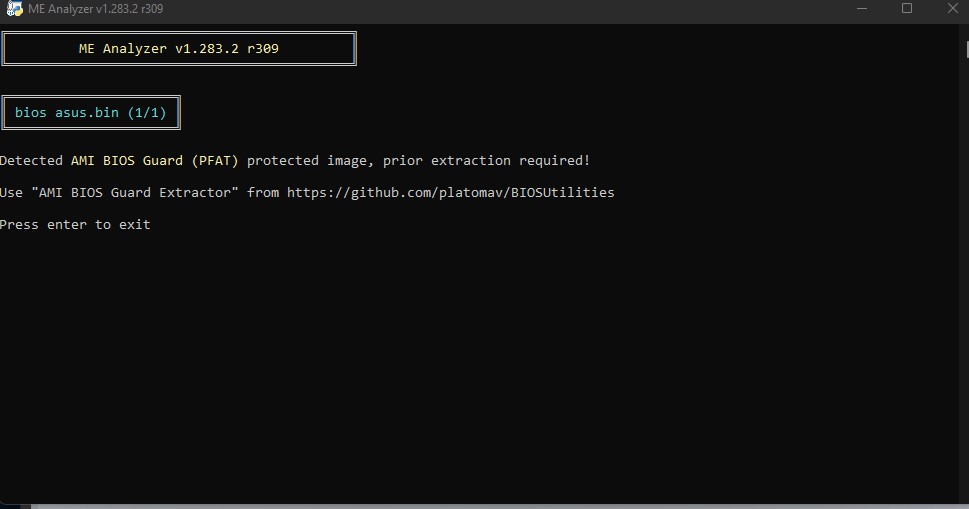Click the word 'Detected' in the console
Image resolution: width=969 pixels, height=509 pixels.
coord(31,161)
